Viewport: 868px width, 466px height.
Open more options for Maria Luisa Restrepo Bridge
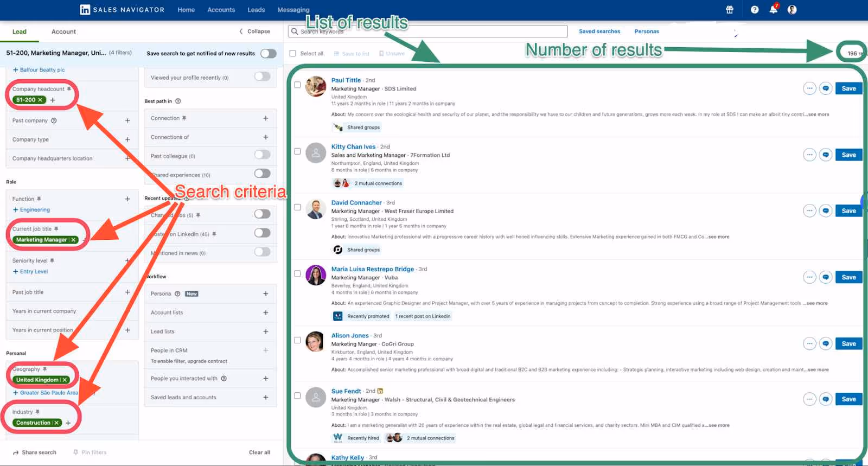[809, 277]
